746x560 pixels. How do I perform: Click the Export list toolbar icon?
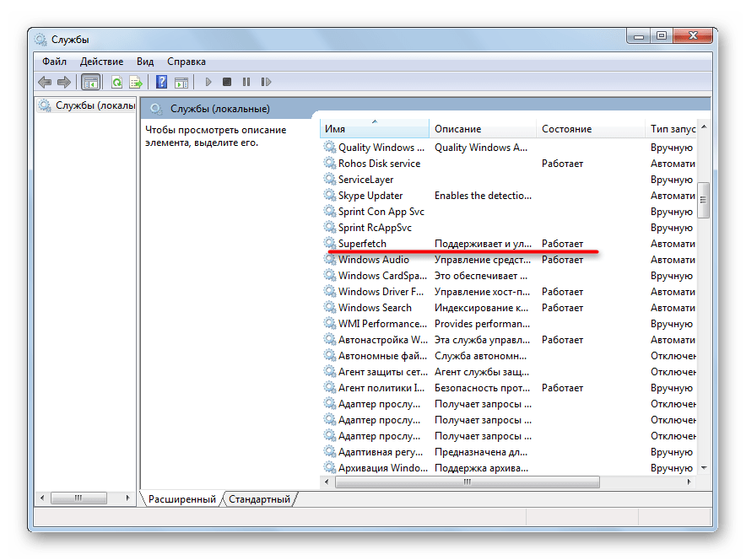coord(135,82)
